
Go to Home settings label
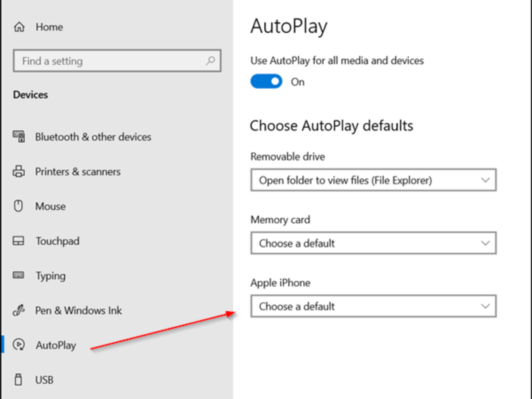pos(49,27)
